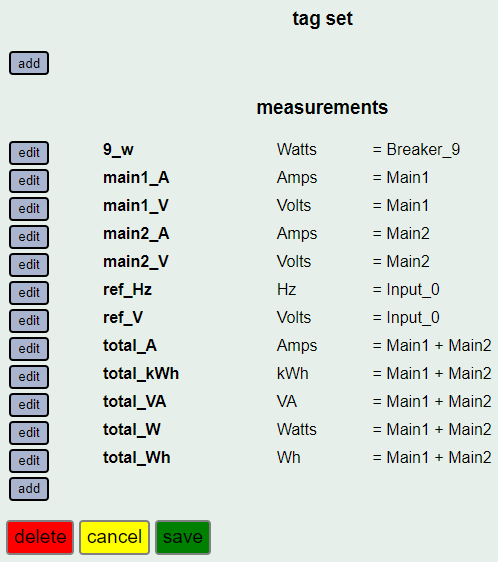Edit the total_VA measurement
Image resolution: width=498 pixels, height=562 pixels.
(29, 405)
